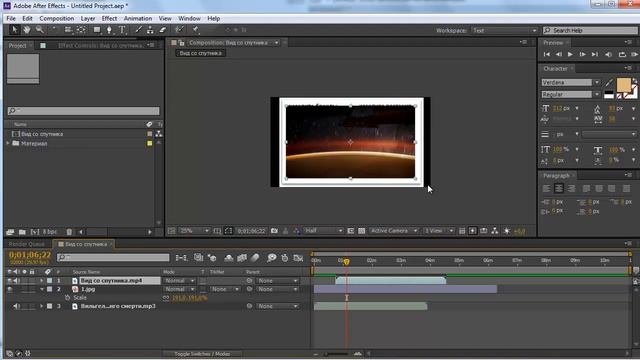The image size is (640, 360).
Task: Click the text fill color swatch
Action: 623,85
